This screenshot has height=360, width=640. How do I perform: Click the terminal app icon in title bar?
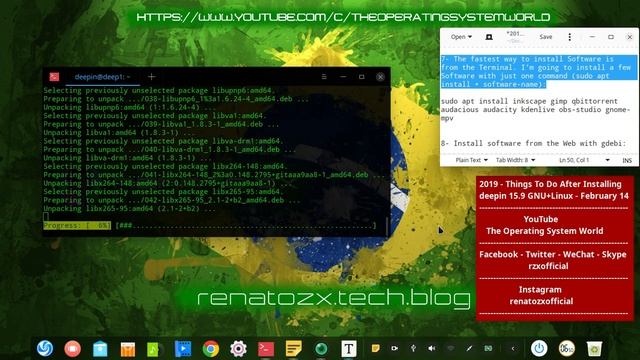point(54,77)
